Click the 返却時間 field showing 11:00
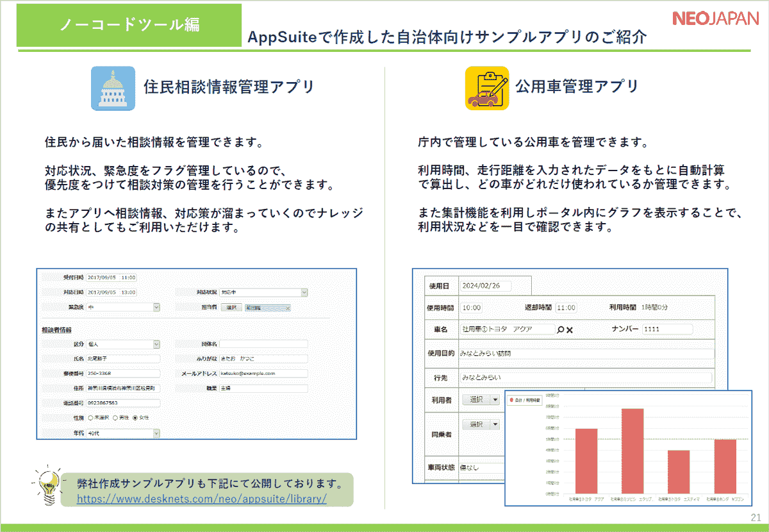The image size is (769, 532). (566, 308)
